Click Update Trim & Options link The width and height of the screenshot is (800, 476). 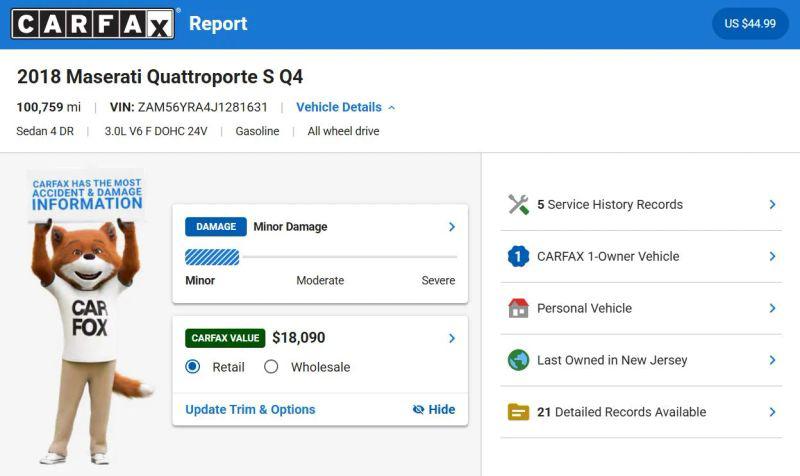point(250,410)
